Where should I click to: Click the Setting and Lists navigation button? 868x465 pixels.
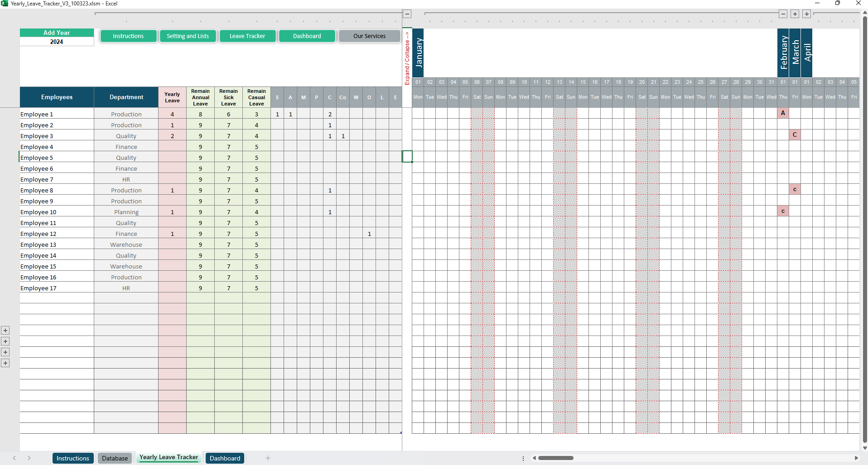coord(188,36)
